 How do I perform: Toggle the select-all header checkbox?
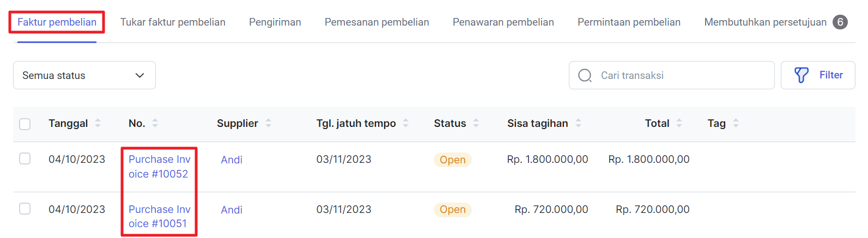pos(25,124)
